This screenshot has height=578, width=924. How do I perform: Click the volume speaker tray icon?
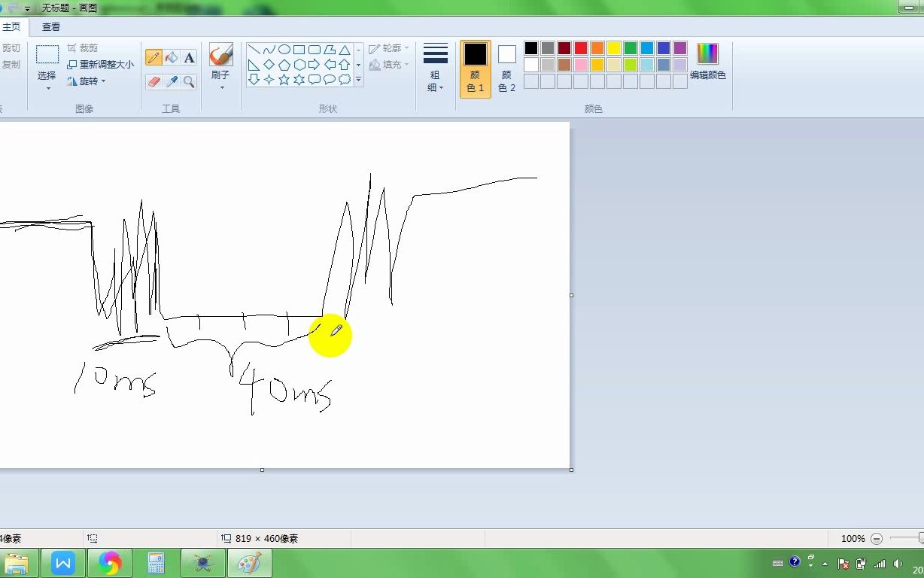[x=898, y=563]
